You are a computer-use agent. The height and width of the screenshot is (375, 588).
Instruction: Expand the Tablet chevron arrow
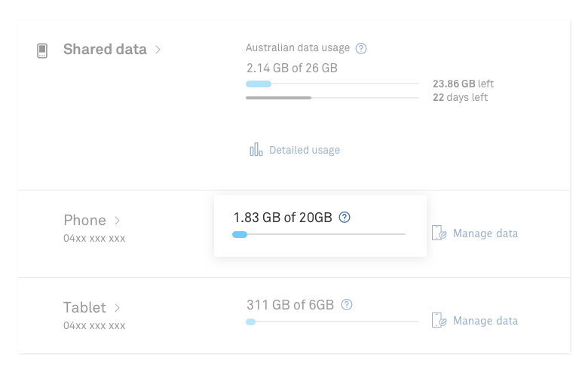(118, 308)
